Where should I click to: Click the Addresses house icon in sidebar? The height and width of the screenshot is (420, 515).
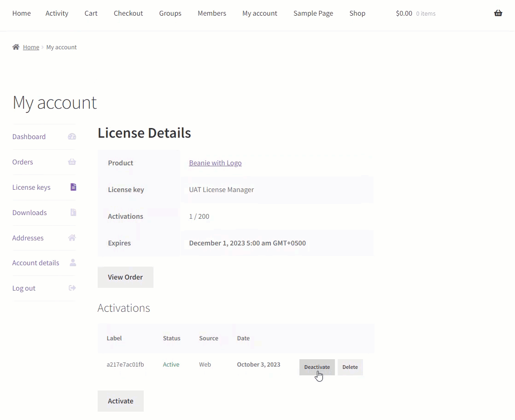pyautogui.click(x=72, y=238)
